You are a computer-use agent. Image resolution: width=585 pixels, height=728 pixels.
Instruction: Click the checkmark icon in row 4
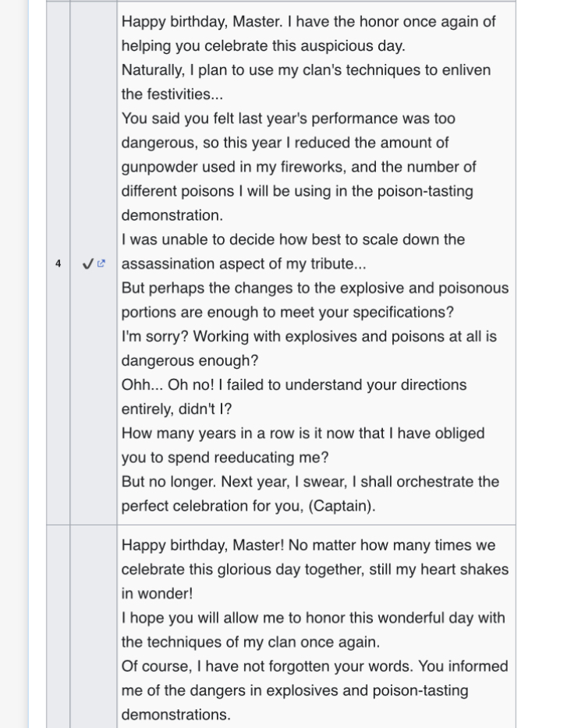pos(87,264)
